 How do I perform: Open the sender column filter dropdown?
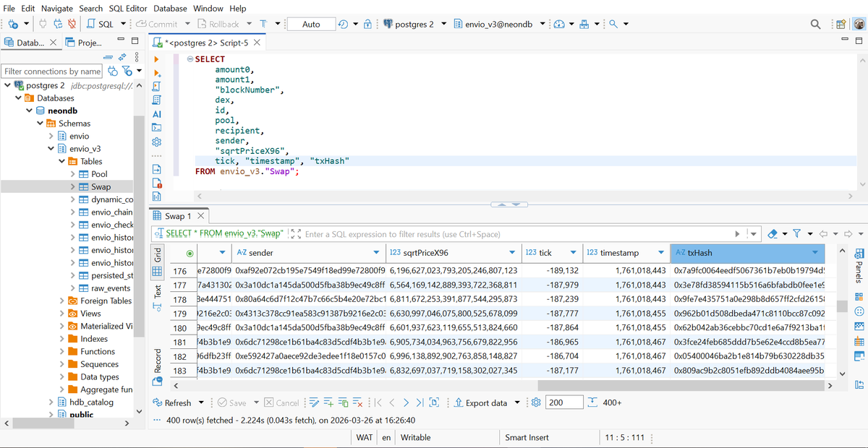tap(376, 252)
